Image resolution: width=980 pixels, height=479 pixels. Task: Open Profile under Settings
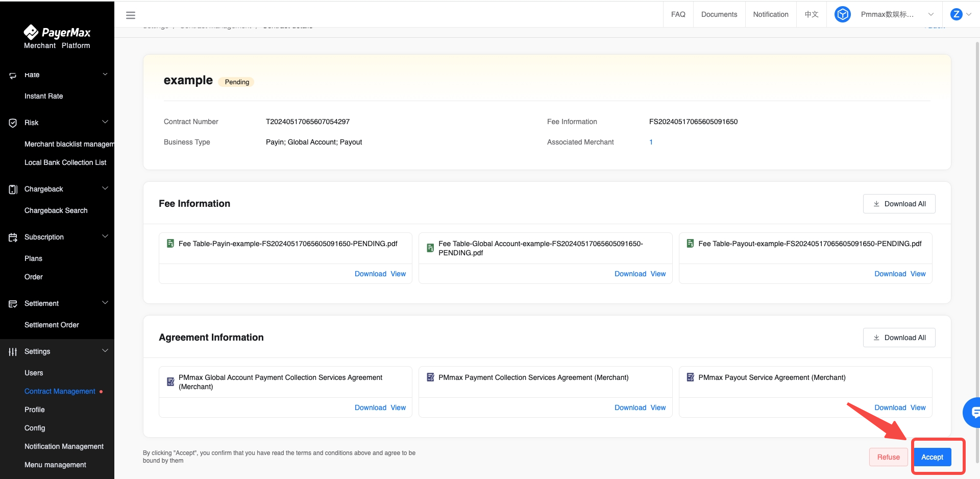35,410
